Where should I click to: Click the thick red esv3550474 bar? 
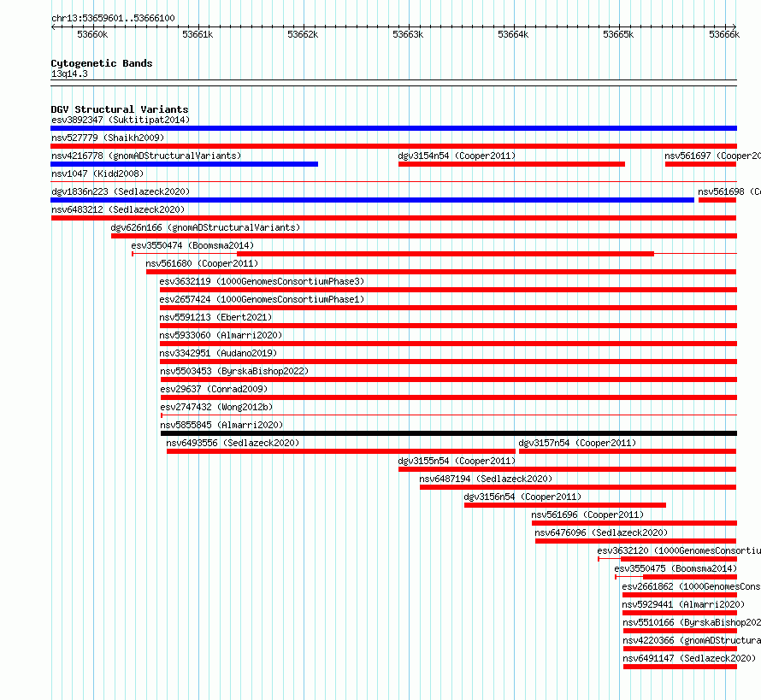pos(445,254)
